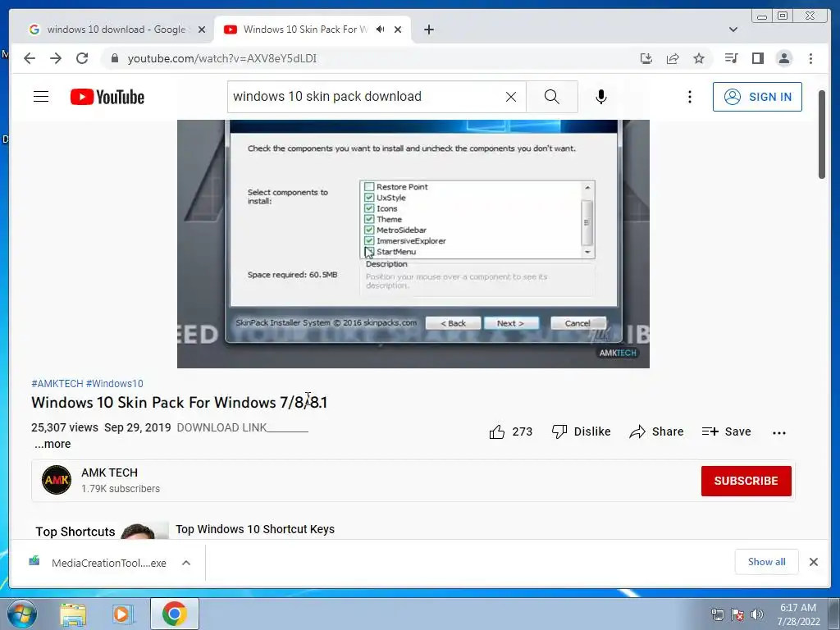
Task: Reload the YouTube page
Action: point(82,58)
